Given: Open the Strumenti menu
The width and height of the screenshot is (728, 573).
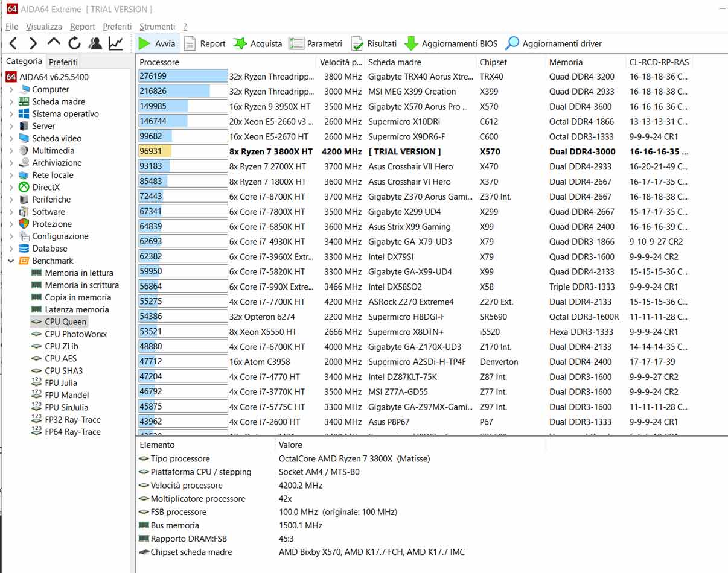Looking at the screenshot, I should (157, 27).
